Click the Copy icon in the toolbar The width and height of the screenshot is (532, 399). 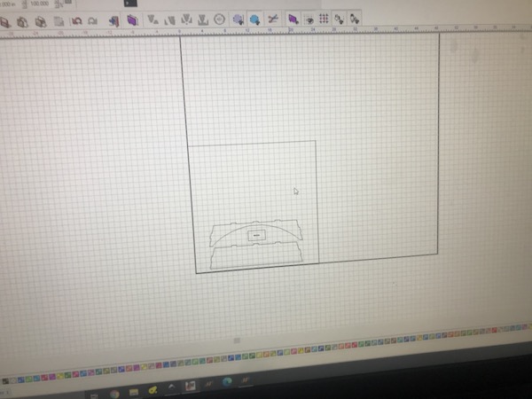tap(22, 22)
